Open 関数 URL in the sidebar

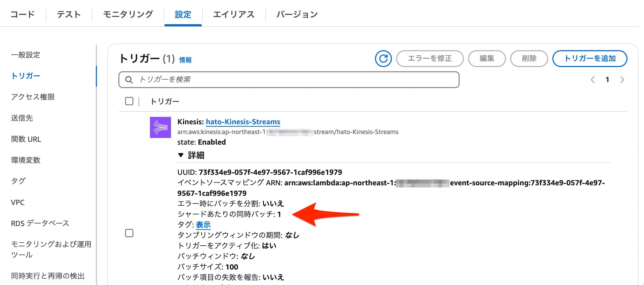point(26,139)
